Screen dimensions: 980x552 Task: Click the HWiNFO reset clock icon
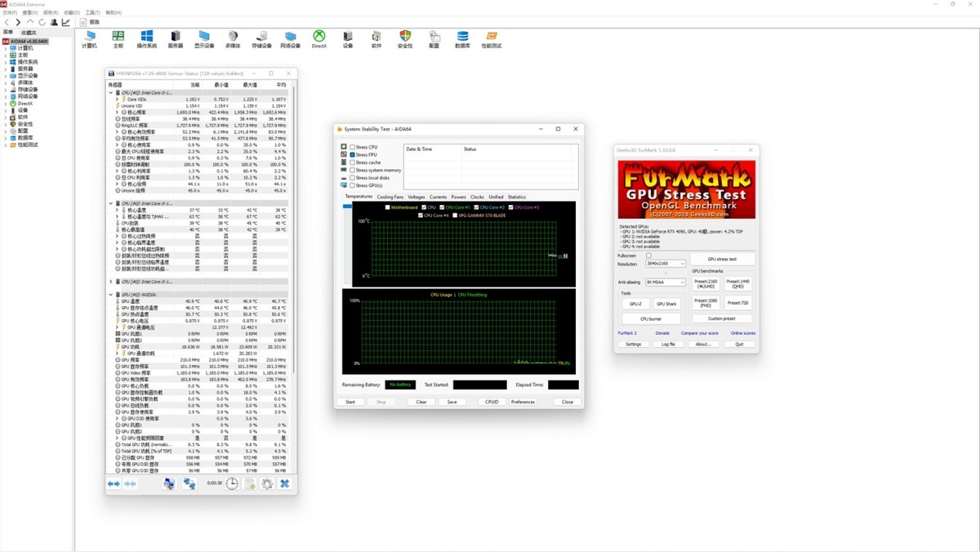(233, 483)
